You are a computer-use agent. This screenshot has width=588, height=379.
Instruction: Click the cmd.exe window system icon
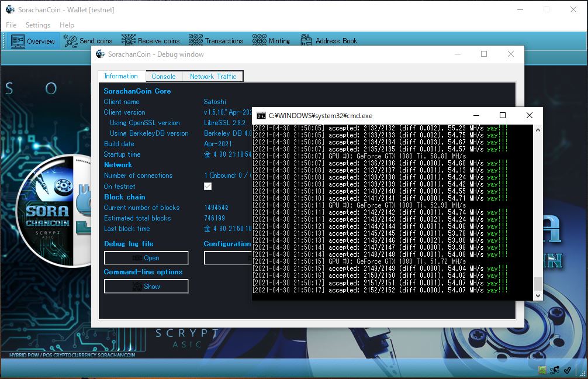[x=261, y=116]
